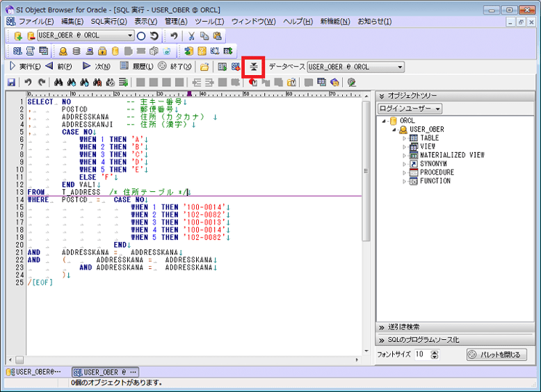
Task: Expand the TABLE node in object tree
Action: pos(405,138)
